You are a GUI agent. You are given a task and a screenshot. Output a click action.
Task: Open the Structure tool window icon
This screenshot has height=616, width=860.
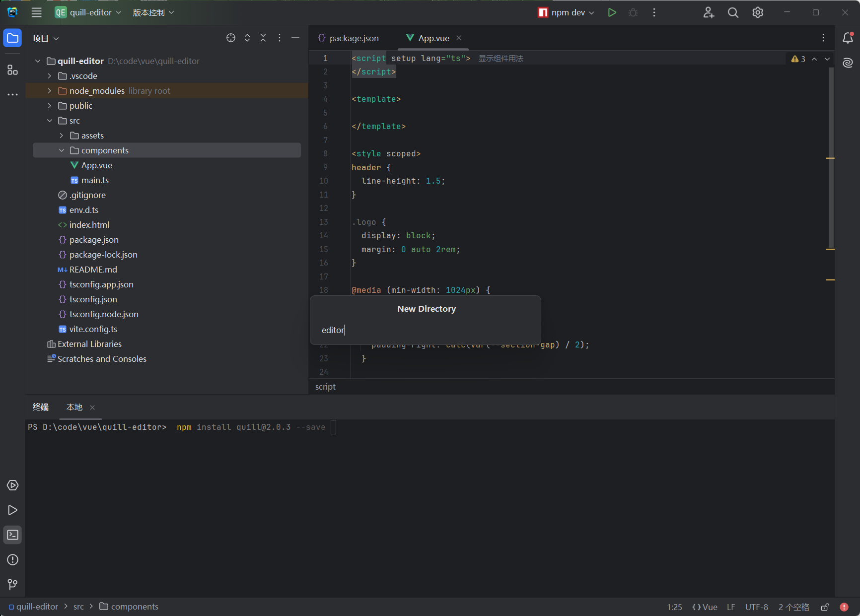[x=12, y=70]
